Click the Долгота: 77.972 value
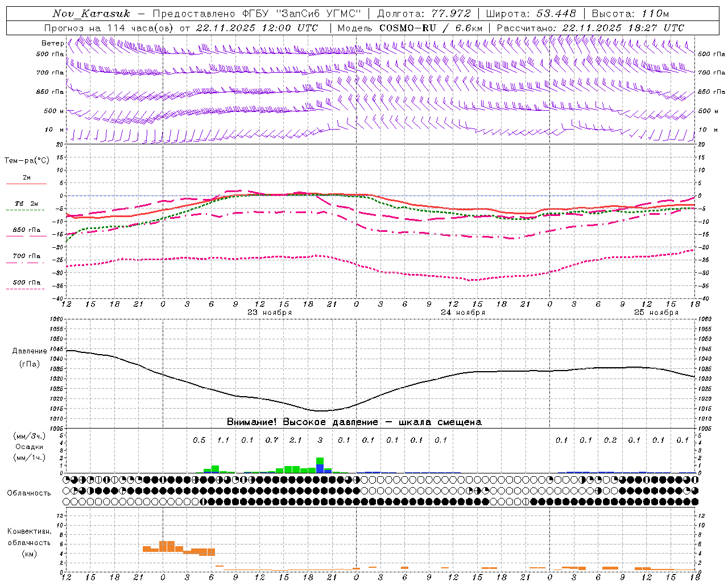This screenshot has height=582, width=728. pos(424,14)
